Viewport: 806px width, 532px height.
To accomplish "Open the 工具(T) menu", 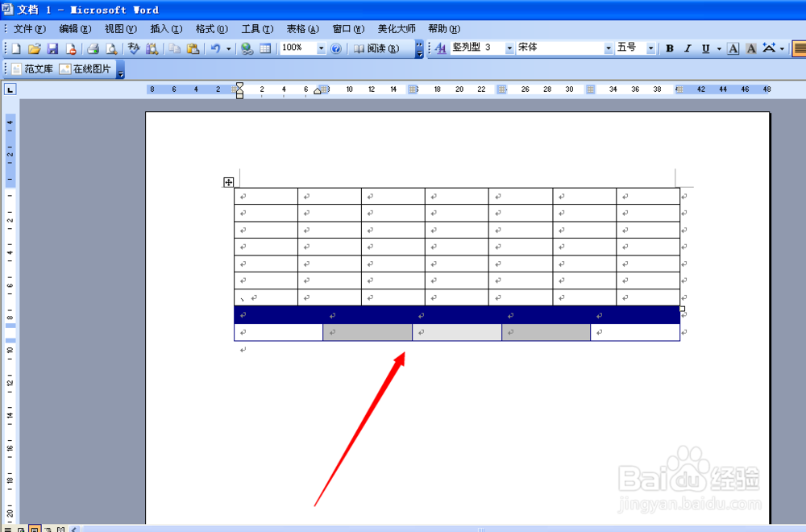I will pyautogui.click(x=257, y=29).
